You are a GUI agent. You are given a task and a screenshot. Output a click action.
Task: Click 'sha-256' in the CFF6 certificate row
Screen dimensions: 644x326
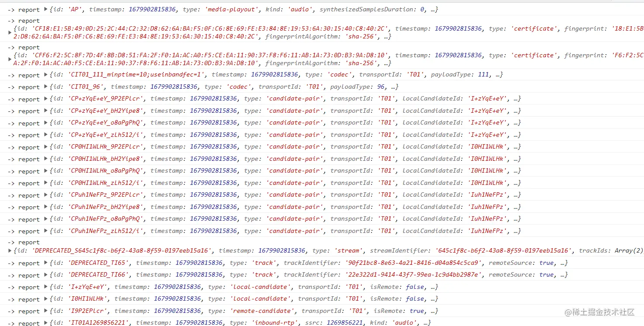362,63
